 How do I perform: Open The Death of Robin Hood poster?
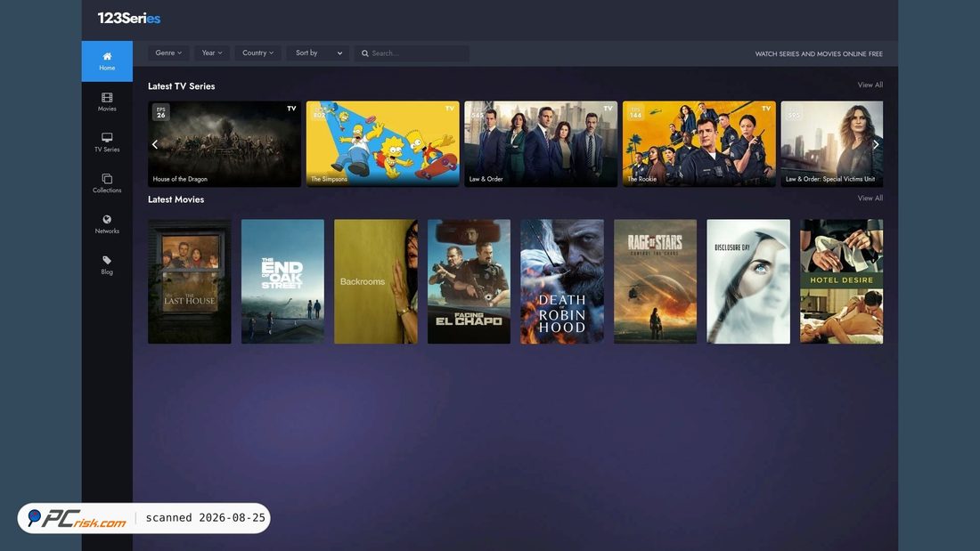[x=562, y=281]
